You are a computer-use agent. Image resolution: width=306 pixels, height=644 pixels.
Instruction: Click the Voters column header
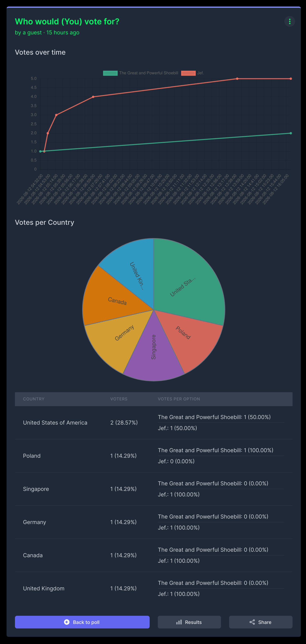[119, 399]
